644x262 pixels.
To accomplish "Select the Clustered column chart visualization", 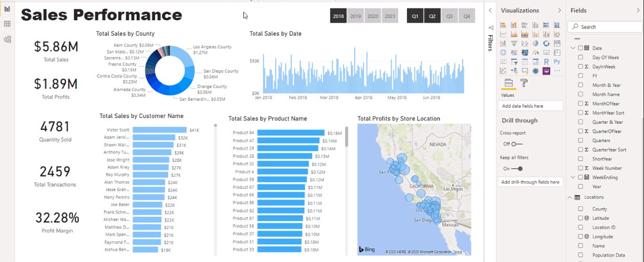I will click(536, 25).
